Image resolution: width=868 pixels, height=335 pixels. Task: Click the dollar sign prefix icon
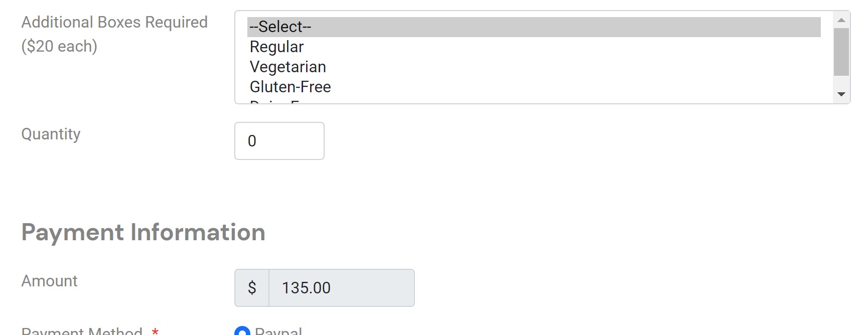coord(252,288)
